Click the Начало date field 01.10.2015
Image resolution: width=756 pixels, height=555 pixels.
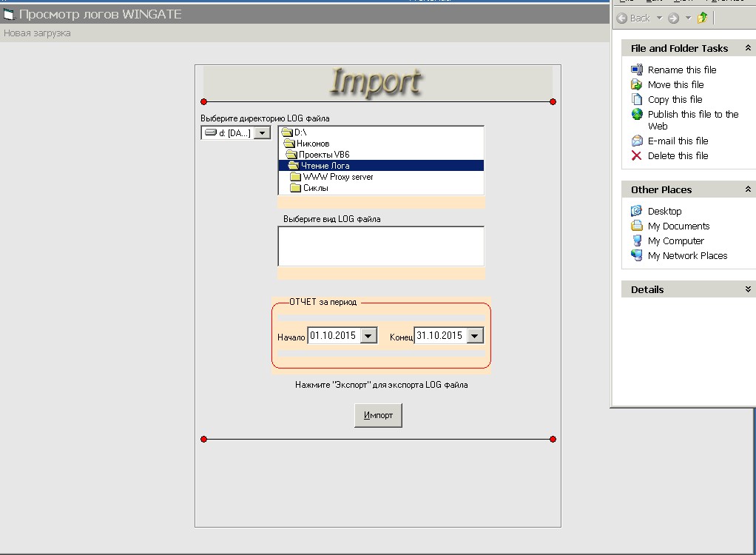[333, 336]
